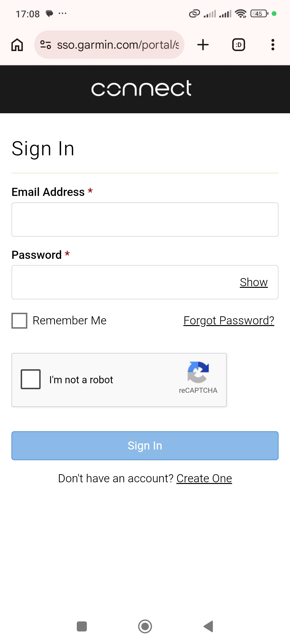
Task: Tap the reCAPTCHA logo
Action: pos(198,372)
